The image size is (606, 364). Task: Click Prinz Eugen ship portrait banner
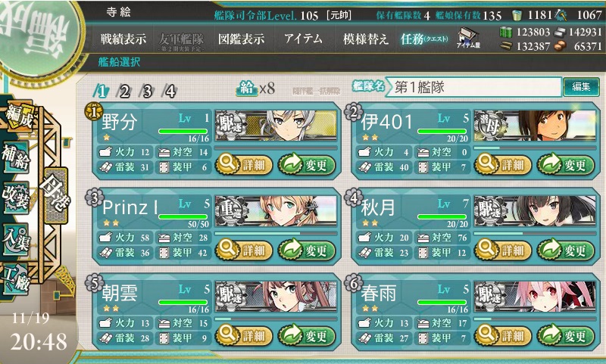276,211
